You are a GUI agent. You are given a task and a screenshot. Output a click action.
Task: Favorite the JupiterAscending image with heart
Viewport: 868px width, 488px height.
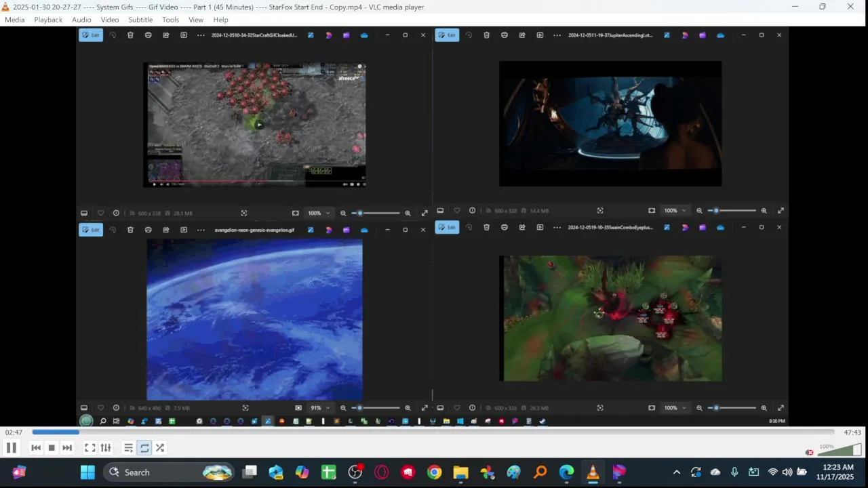click(x=456, y=211)
